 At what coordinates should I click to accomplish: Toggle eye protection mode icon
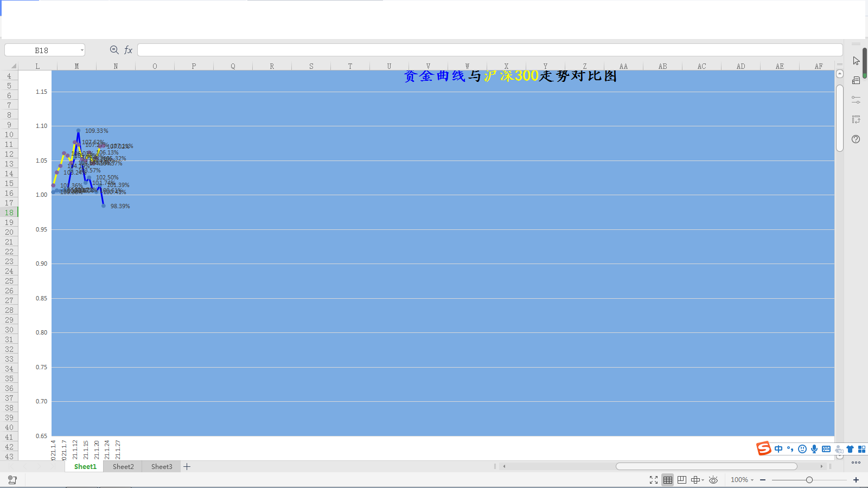pyautogui.click(x=713, y=480)
